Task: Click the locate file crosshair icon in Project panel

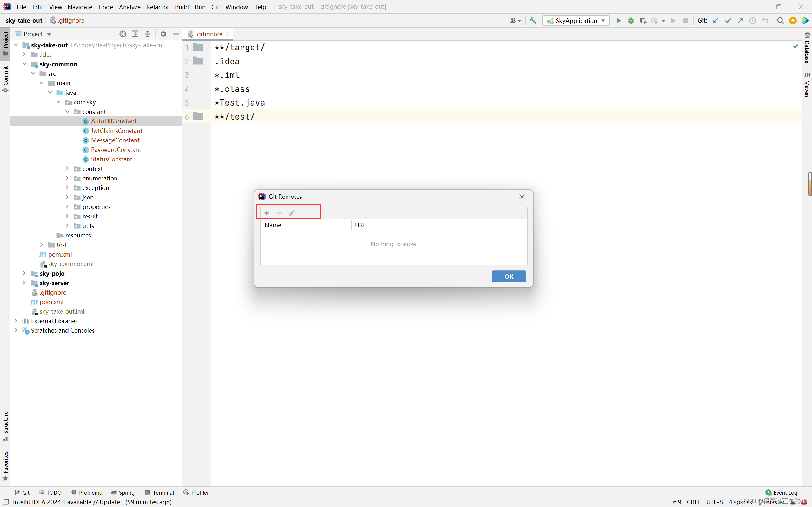Action: [123, 34]
